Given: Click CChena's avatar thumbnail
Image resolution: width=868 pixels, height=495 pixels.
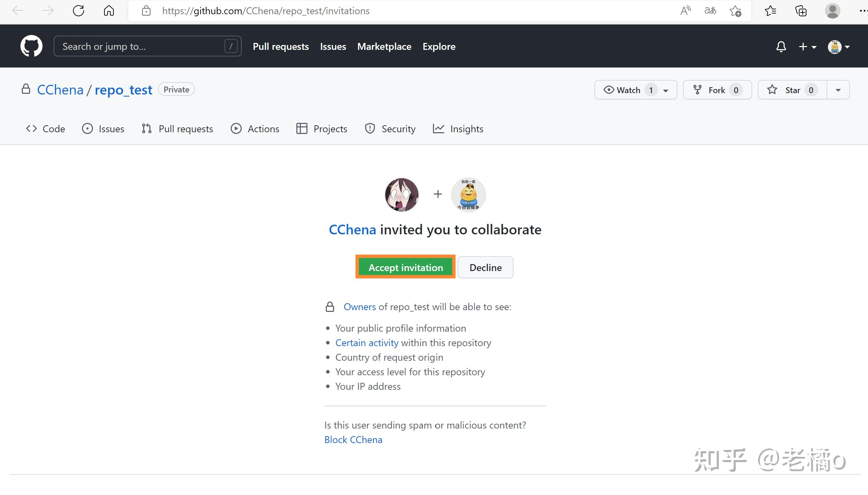Looking at the screenshot, I should [401, 195].
